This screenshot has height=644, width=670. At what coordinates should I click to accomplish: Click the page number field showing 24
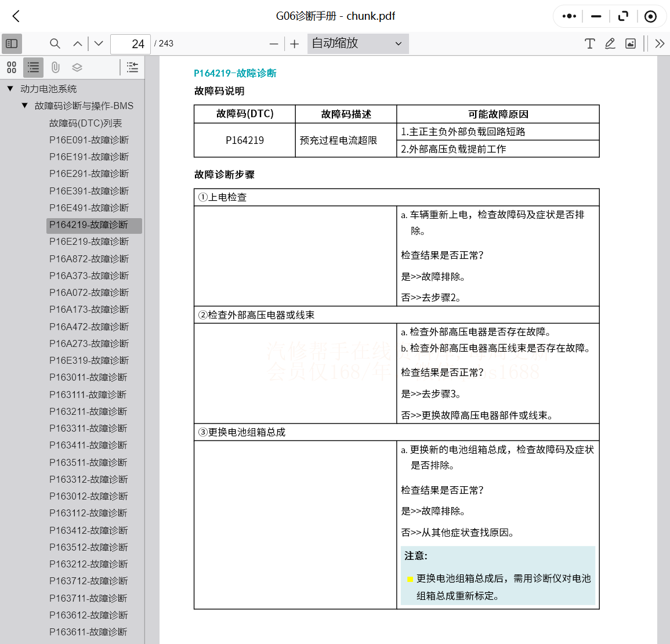click(130, 44)
